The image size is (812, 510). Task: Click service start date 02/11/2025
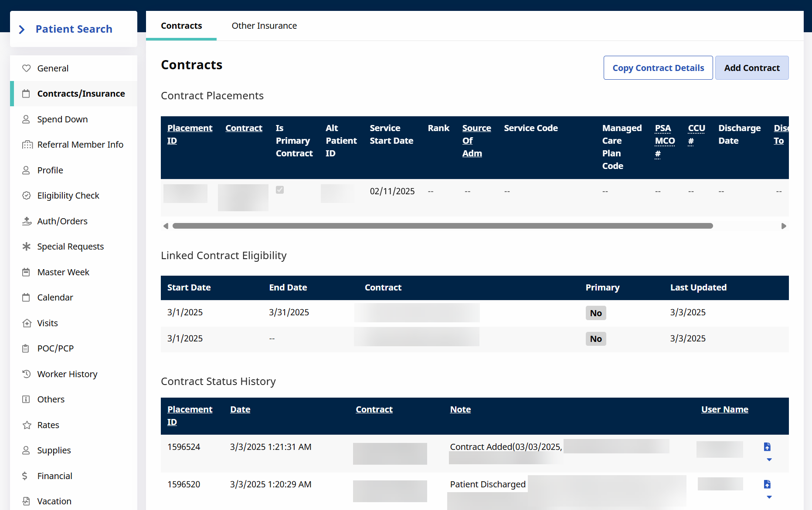[x=392, y=191]
